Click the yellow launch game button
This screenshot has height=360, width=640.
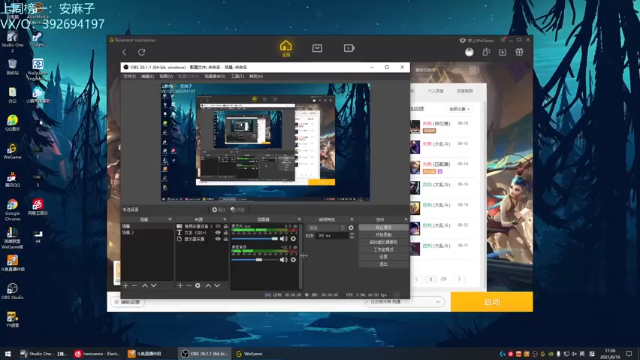click(491, 302)
